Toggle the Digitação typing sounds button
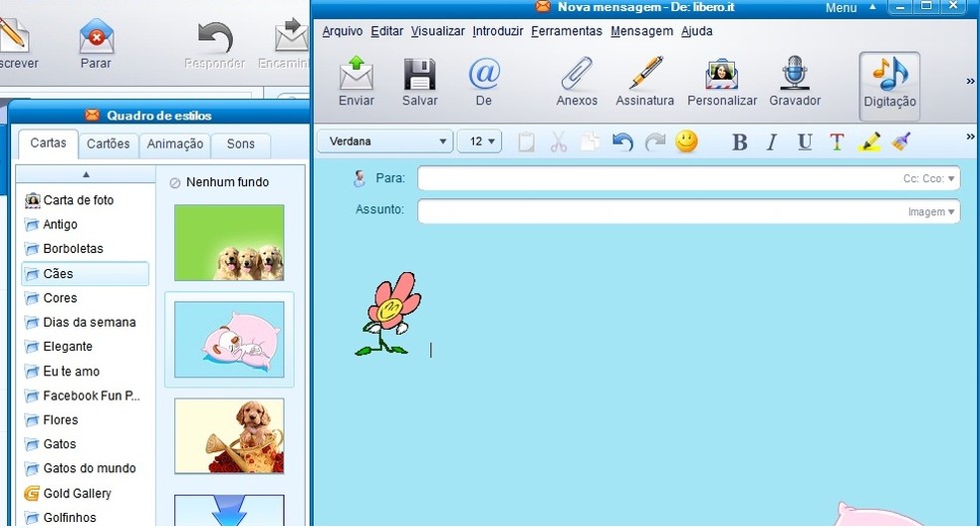 click(889, 85)
